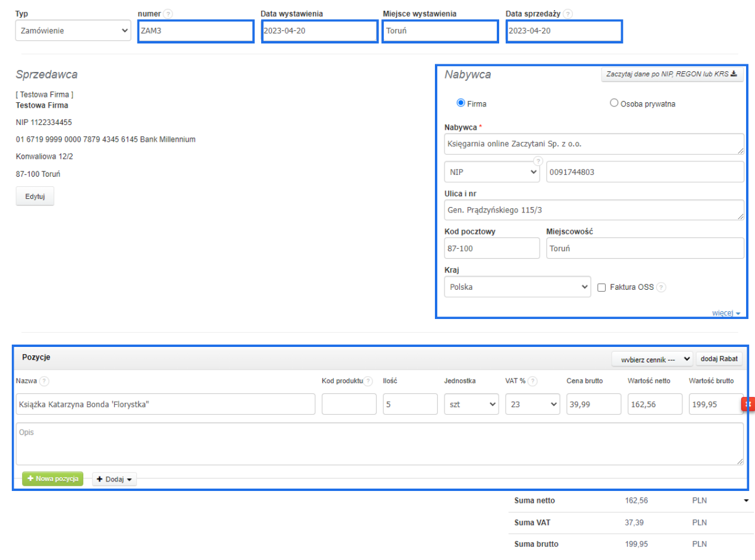Click the help icon above the NIP dropdown
The width and height of the screenshot is (755, 560).
point(538,161)
